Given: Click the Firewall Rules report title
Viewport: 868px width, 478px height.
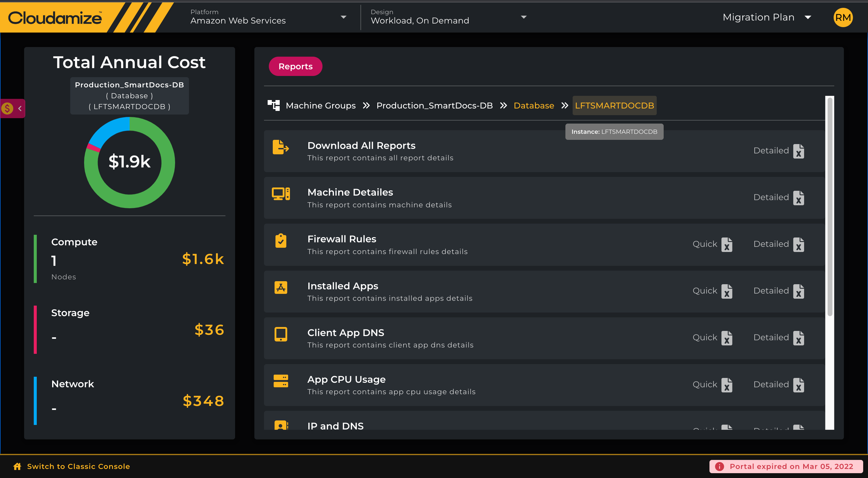Looking at the screenshot, I should click(x=342, y=239).
